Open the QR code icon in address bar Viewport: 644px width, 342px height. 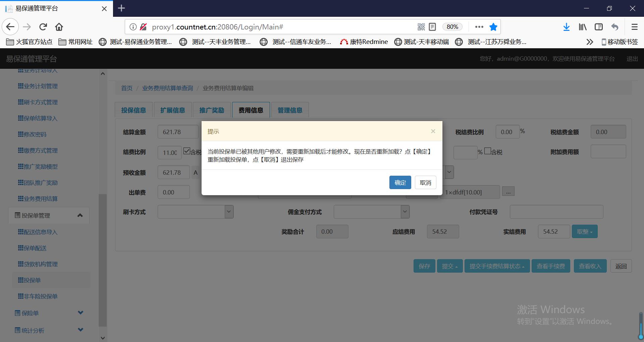(x=421, y=27)
